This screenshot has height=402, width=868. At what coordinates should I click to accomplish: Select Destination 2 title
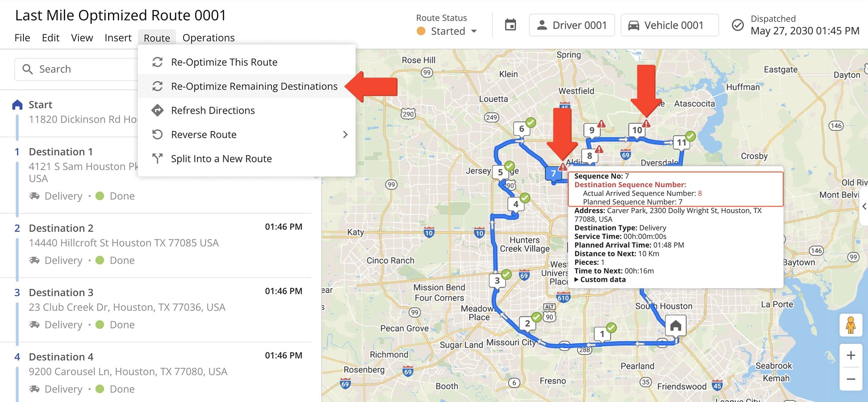click(x=61, y=228)
